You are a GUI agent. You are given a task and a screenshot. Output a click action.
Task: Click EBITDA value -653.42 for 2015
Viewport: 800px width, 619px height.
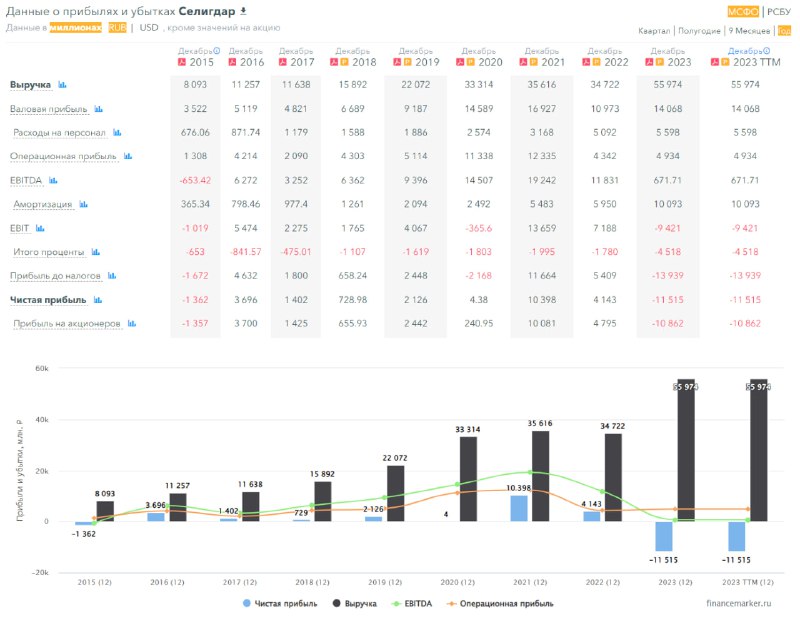(x=195, y=180)
